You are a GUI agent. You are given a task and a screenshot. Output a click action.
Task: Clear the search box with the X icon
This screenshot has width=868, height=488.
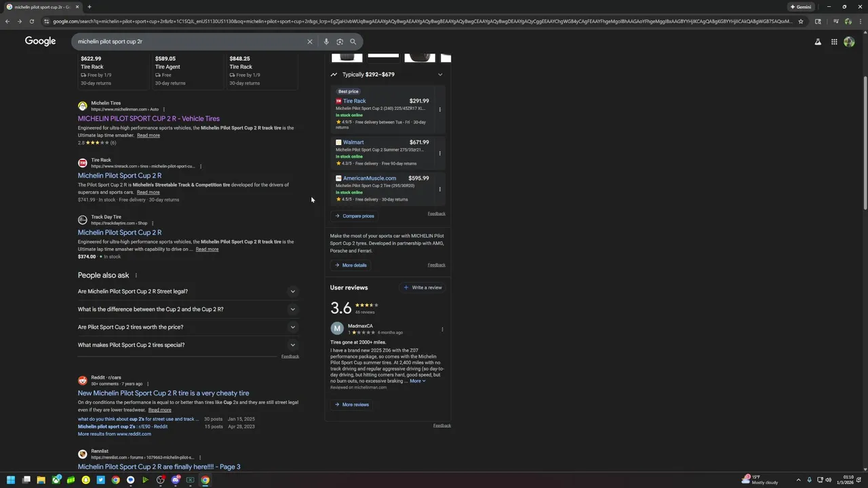click(310, 41)
